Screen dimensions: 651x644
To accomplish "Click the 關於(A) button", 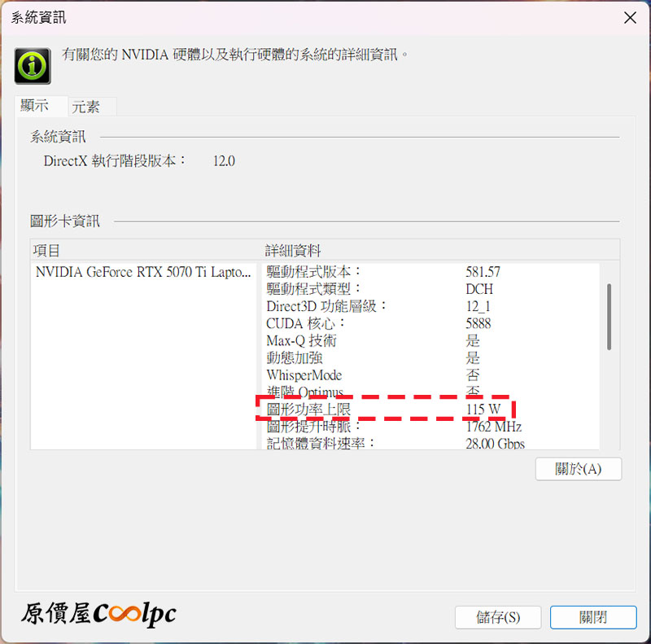I will point(579,469).
